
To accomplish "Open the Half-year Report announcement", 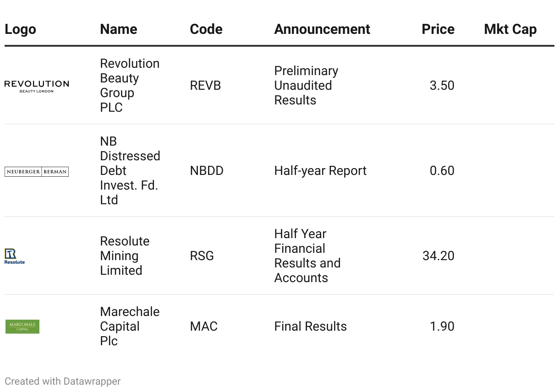I will (x=320, y=171).
